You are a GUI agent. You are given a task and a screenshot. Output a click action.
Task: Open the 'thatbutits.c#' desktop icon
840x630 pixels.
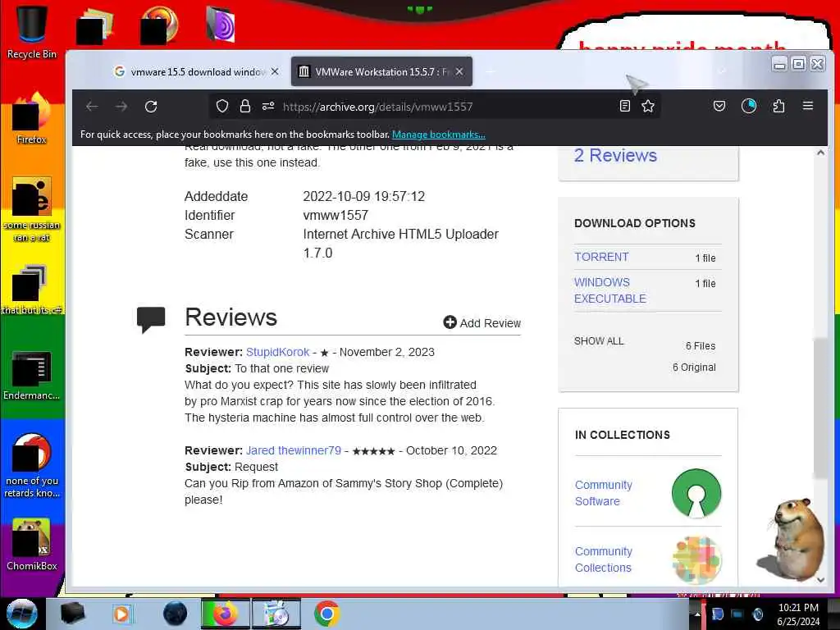point(32,290)
